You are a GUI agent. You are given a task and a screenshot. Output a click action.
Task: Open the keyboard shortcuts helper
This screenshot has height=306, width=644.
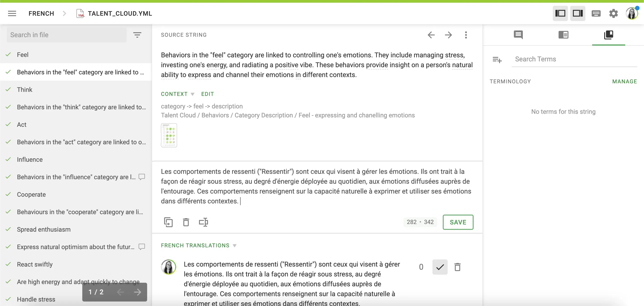[596, 13]
